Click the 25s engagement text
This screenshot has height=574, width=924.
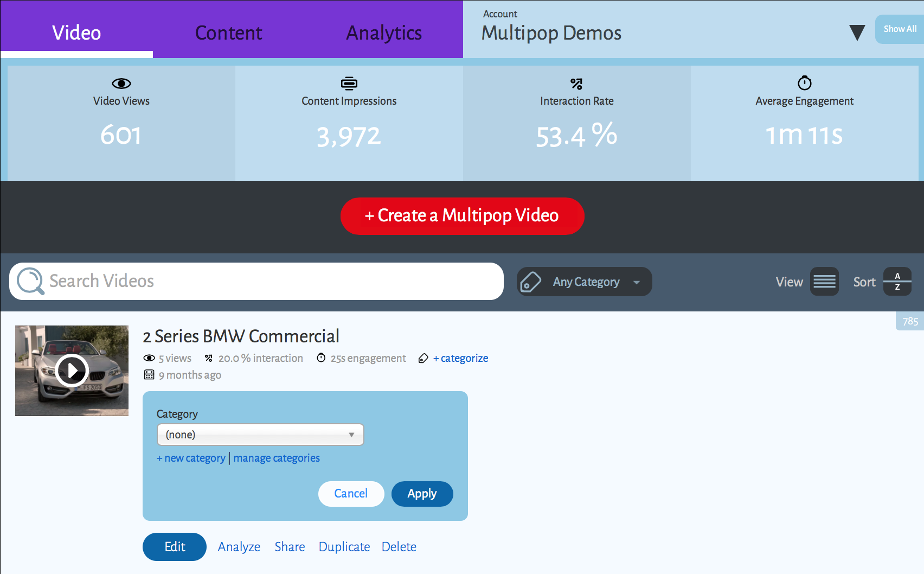pyautogui.click(x=368, y=358)
